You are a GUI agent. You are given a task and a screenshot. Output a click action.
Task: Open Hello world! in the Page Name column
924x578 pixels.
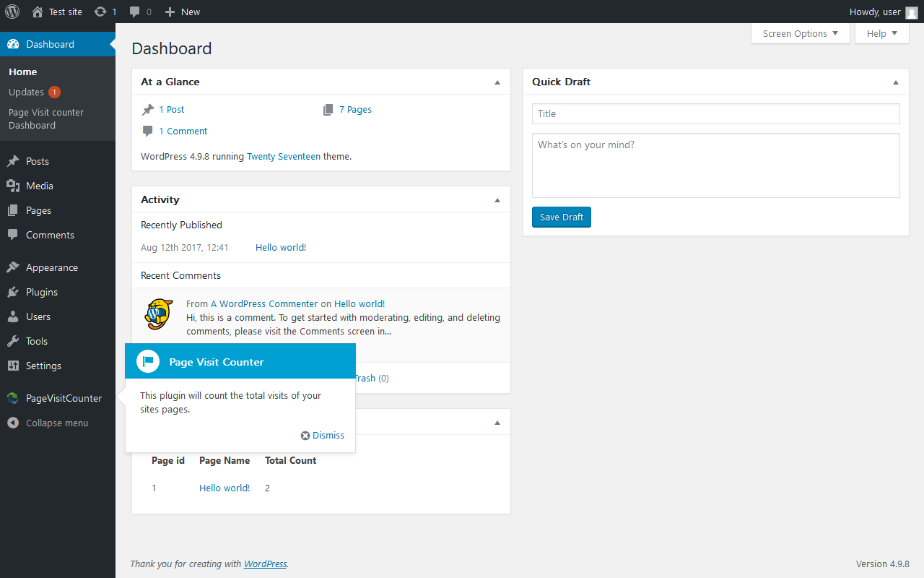(225, 488)
